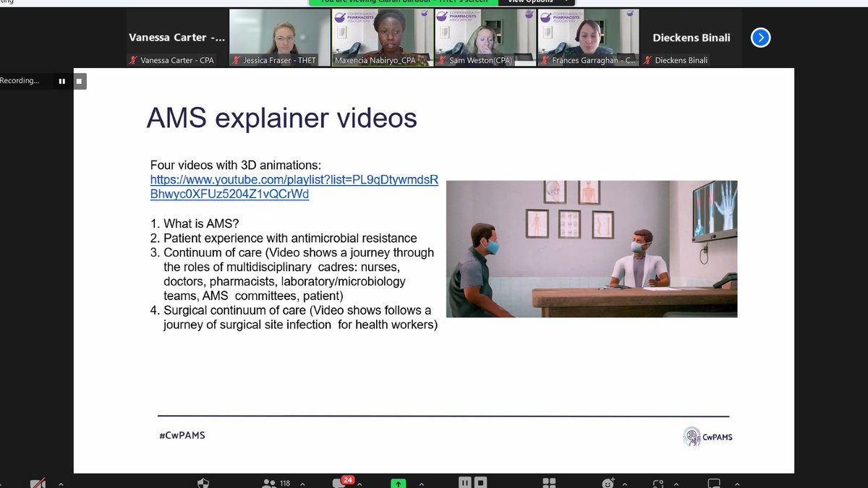Expand the chevron next to Reactions
The image size is (868, 488).
pyautogui.click(x=626, y=484)
